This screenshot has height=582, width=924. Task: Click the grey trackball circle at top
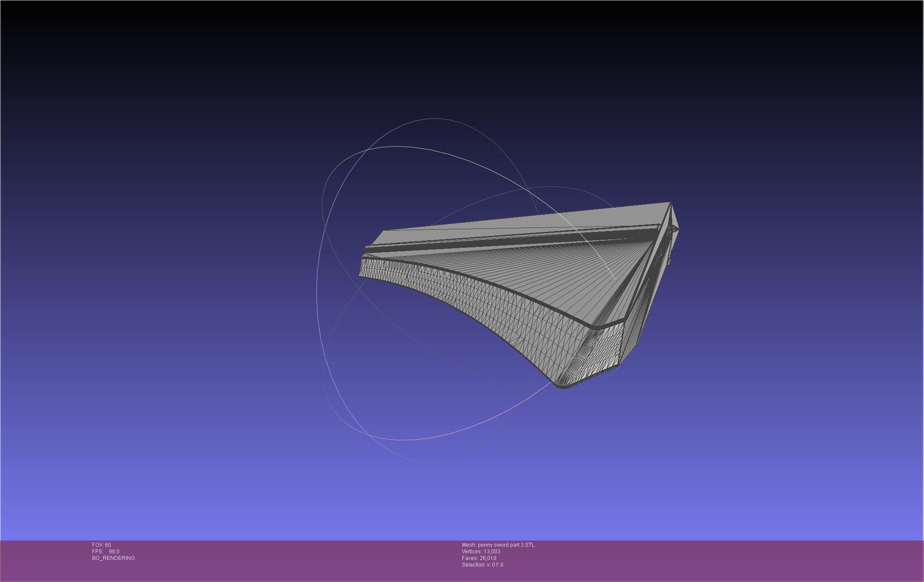pyautogui.click(x=432, y=119)
